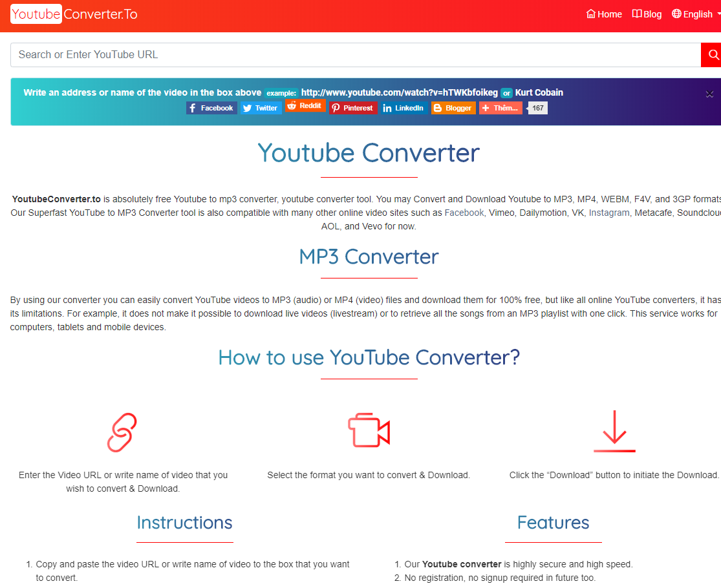The width and height of the screenshot is (721, 588).
Task: Share on Twitter button
Action: 261,108
